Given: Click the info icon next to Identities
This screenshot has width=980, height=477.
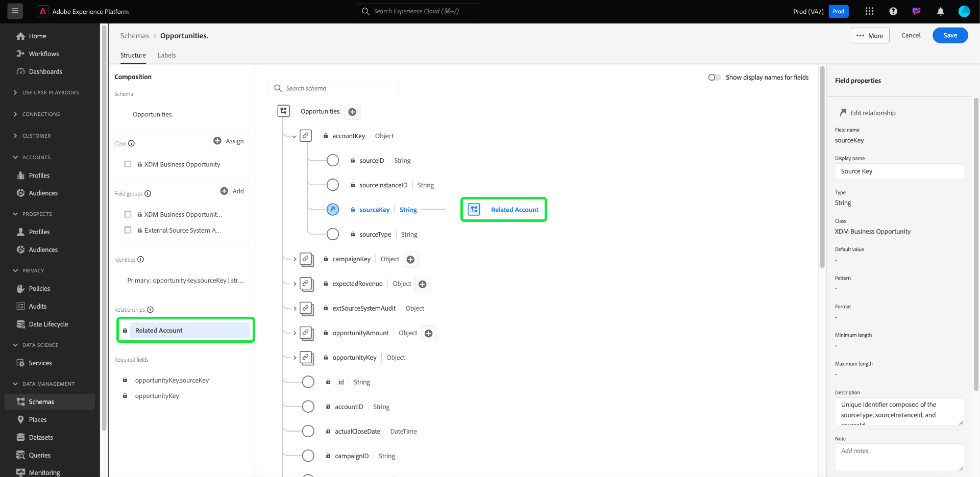Looking at the screenshot, I should pyautogui.click(x=141, y=260).
